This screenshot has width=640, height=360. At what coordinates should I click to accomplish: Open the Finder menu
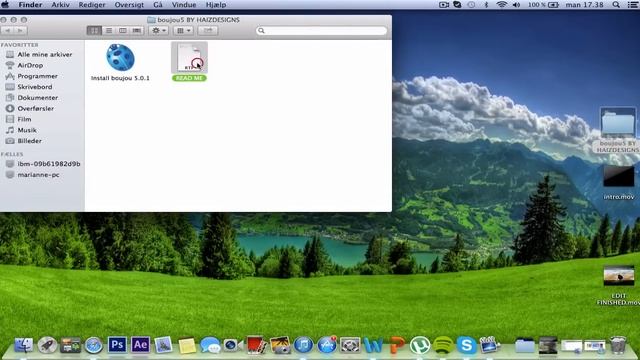point(30,4)
